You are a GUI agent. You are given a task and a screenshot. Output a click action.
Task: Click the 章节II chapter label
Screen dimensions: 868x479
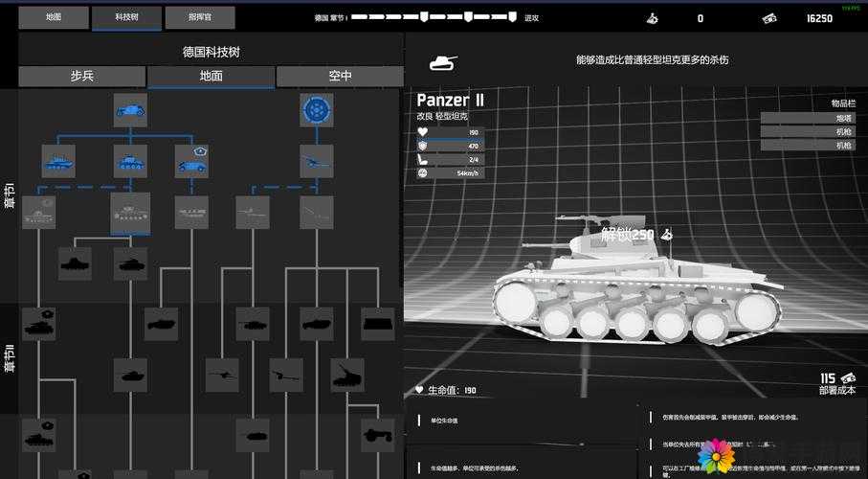10,358
